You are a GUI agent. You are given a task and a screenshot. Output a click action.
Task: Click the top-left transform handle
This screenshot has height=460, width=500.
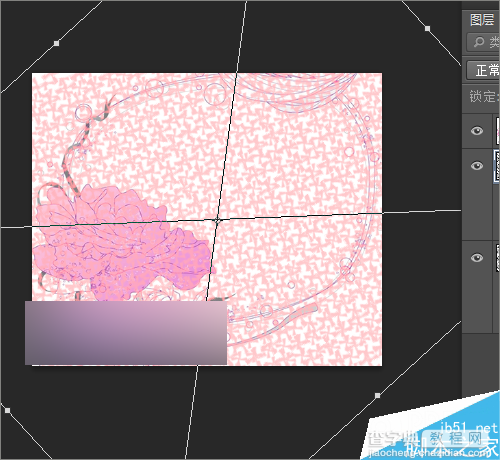click(x=57, y=43)
